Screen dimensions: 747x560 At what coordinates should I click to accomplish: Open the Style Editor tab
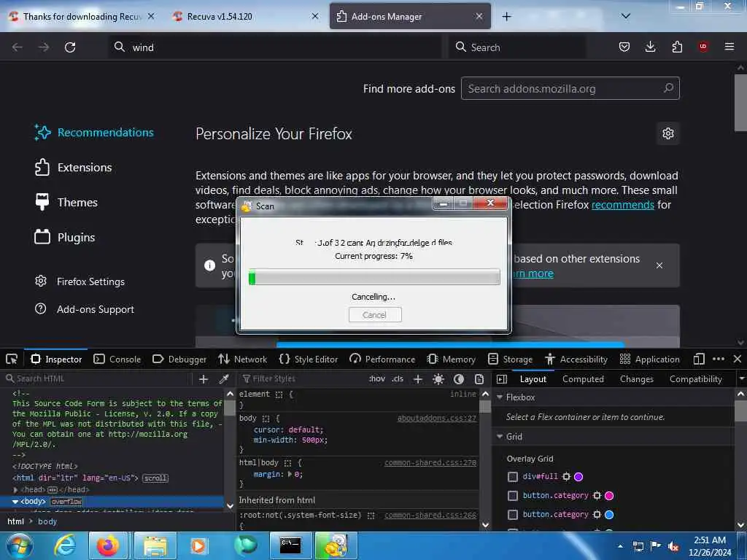tap(309, 359)
